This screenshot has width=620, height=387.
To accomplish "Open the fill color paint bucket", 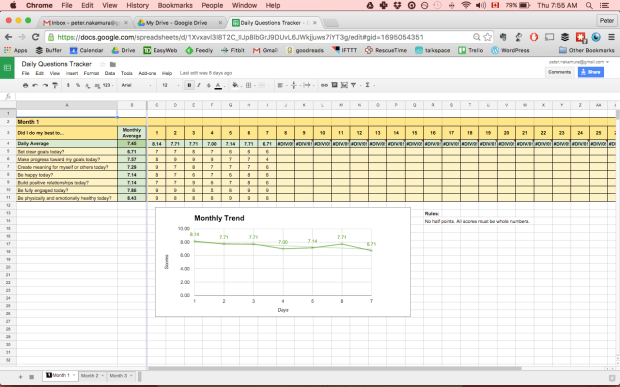I will tap(236, 85).
